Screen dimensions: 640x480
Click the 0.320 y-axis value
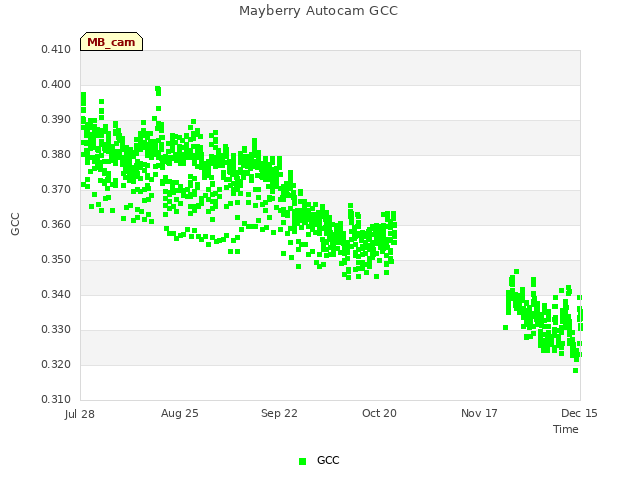pos(56,364)
